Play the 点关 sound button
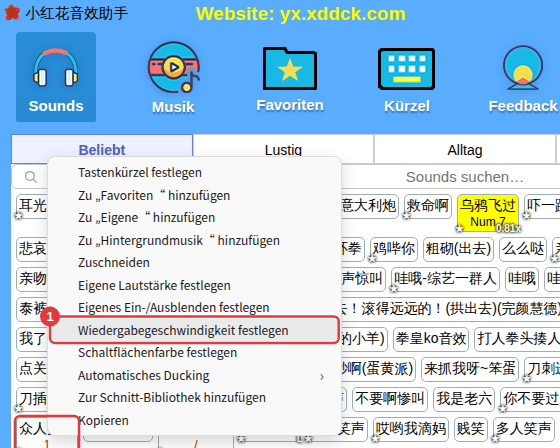 (32, 368)
